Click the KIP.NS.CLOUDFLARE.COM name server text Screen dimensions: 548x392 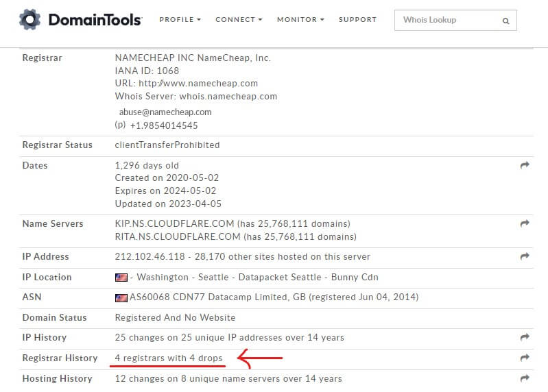[174, 223]
